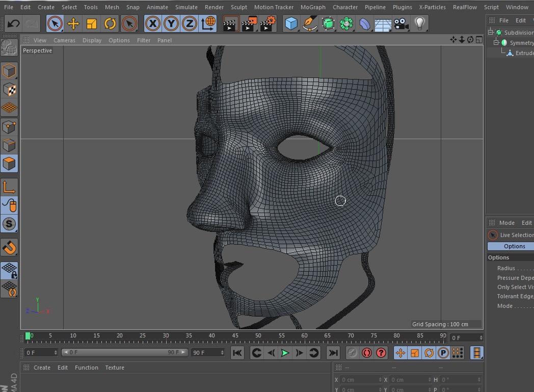This screenshot has width=534, height=392.
Task: Go to previous key
Action: pos(256,353)
